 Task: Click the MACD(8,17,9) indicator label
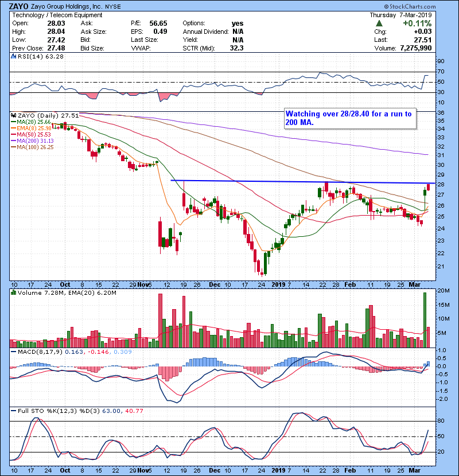coord(40,352)
